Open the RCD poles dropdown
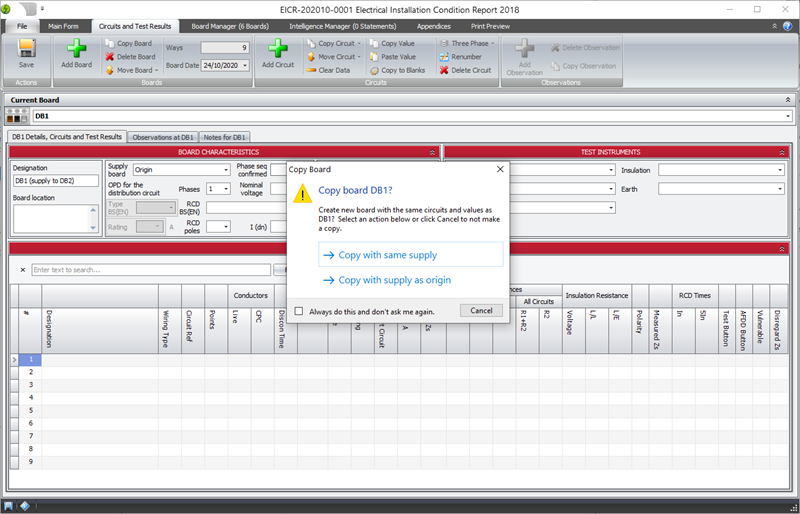The width and height of the screenshot is (800, 514). [x=226, y=226]
